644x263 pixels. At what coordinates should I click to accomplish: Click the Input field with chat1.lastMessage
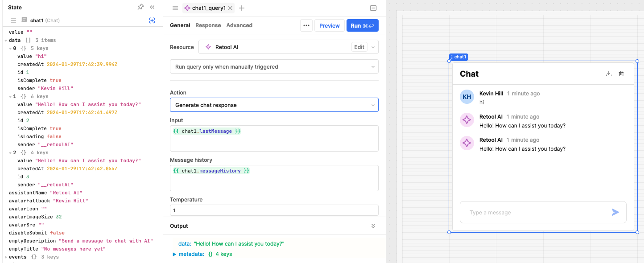(x=274, y=139)
